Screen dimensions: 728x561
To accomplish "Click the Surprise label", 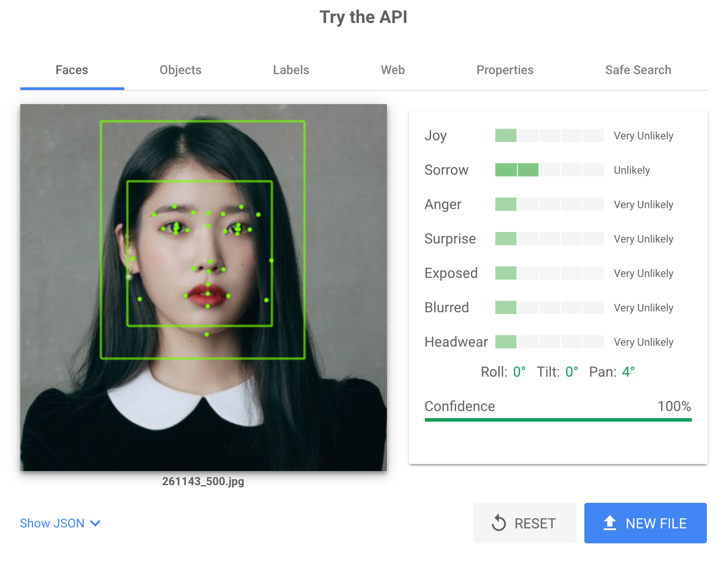I will click(x=450, y=239).
